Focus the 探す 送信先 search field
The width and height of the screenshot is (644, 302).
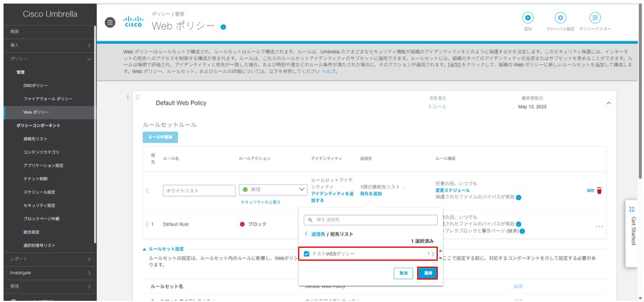371,220
